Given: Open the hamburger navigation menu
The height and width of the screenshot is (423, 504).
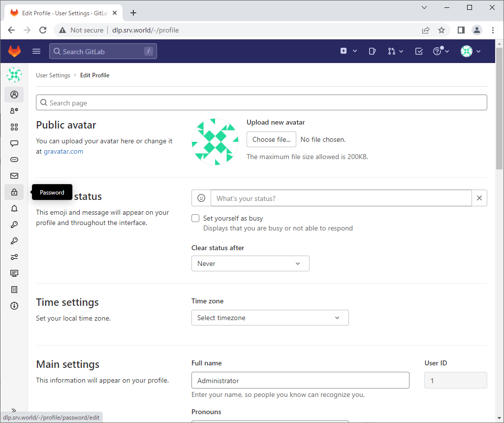Looking at the screenshot, I should pyautogui.click(x=36, y=51).
